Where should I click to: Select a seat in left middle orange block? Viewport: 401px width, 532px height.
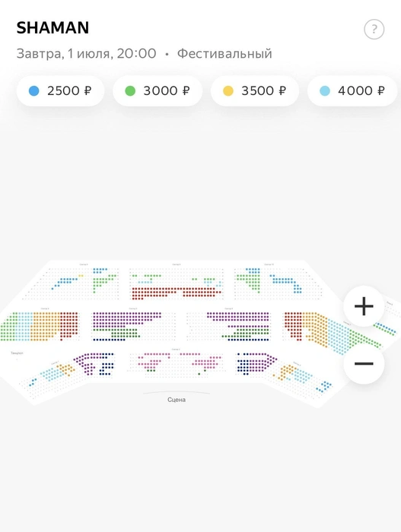click(44, 326)
